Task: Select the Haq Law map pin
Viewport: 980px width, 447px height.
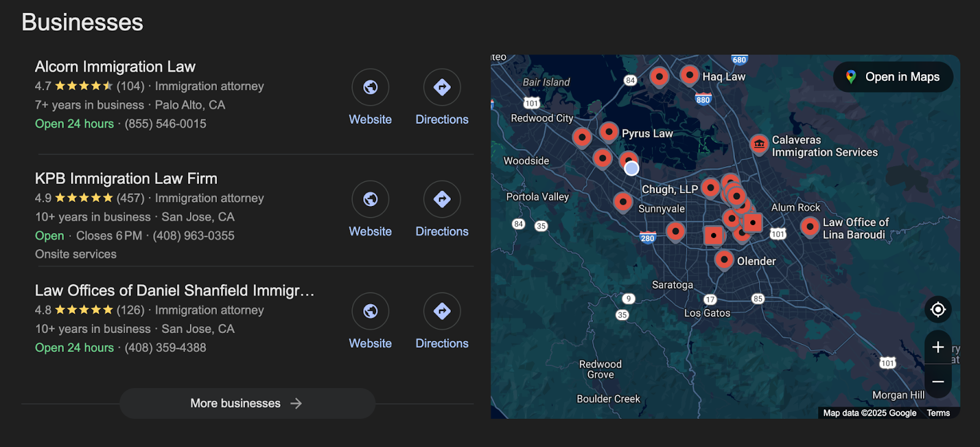Action: [x=690, y=75]
